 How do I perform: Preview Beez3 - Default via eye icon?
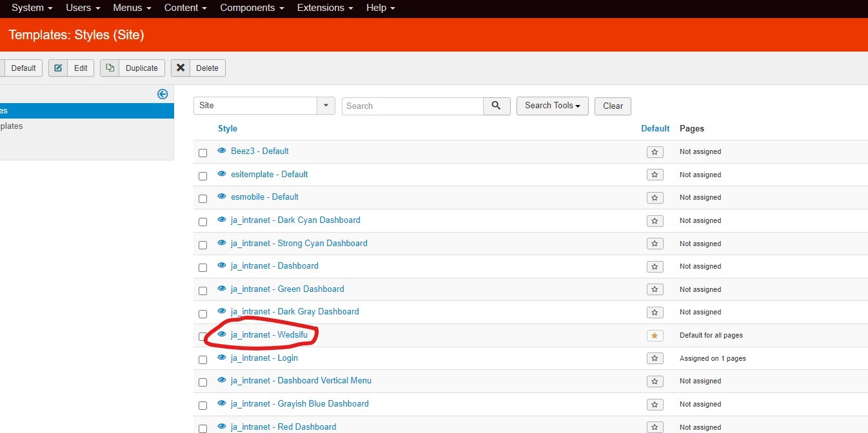(222, 151)
